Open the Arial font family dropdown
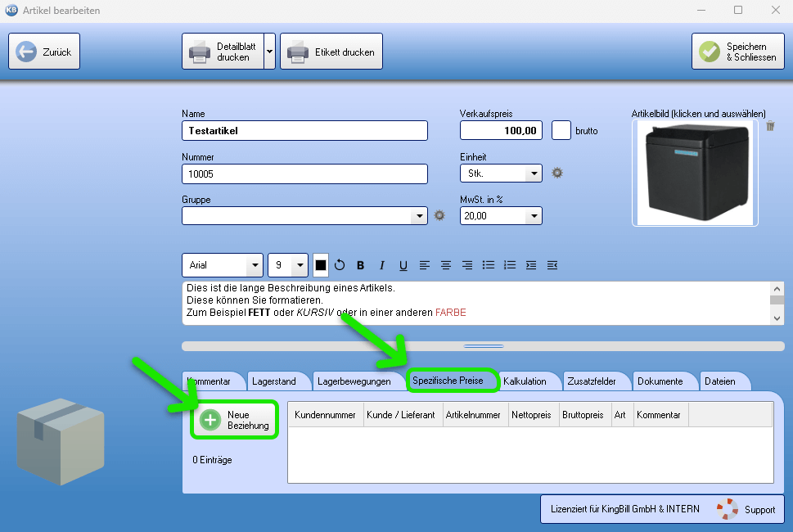The width and height of the screenshot is (793, 532). [255, 265]
